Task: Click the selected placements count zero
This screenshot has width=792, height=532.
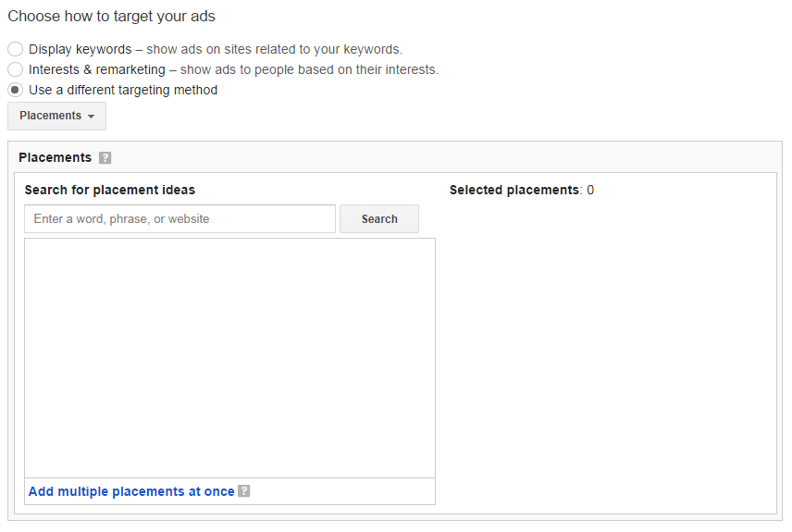Action: tap(590, 190)
